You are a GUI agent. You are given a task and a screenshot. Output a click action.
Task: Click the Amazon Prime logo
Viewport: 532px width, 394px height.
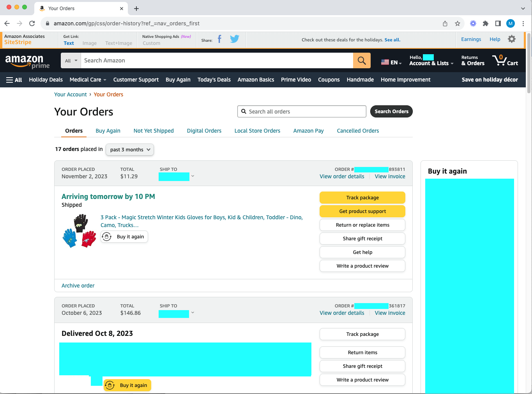(27, 61)
